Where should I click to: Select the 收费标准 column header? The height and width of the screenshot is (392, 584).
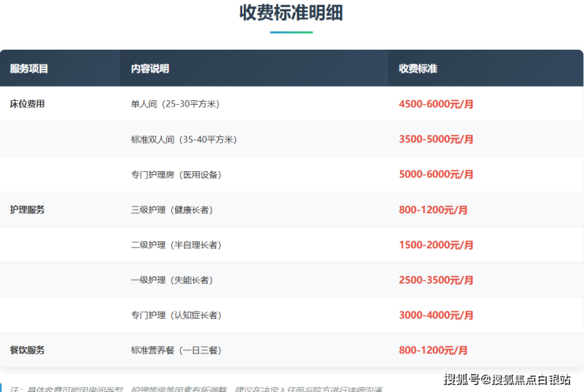coord(417,69)
